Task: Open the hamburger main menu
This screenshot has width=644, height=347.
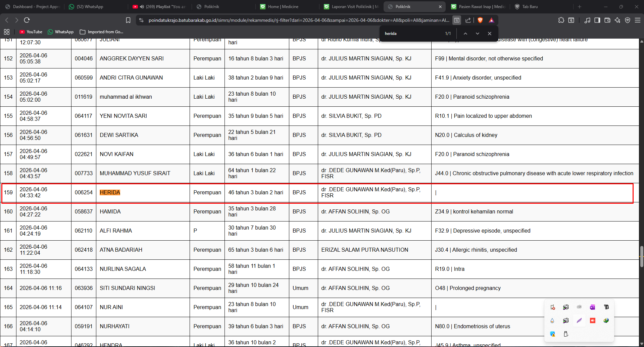Action: pyautogui.click(x=638, y=20)
